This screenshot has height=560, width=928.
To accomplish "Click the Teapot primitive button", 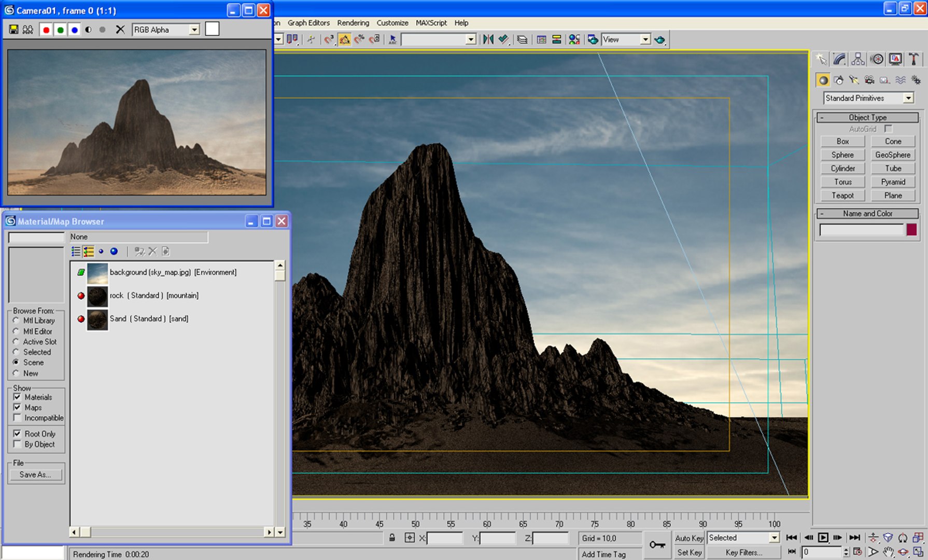I will [842, 195].
